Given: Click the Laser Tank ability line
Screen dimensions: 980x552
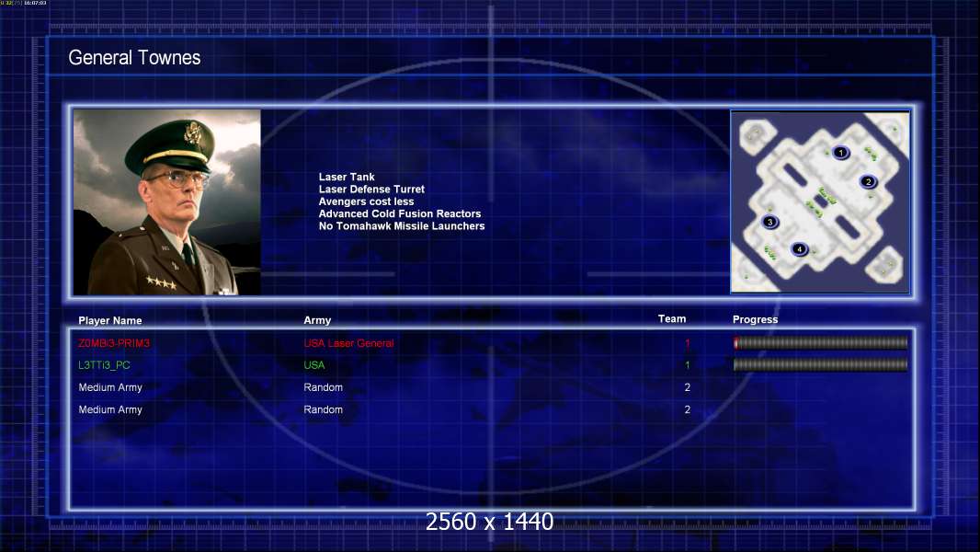Looking at the screenshot, I should click(x=347, y=177).
